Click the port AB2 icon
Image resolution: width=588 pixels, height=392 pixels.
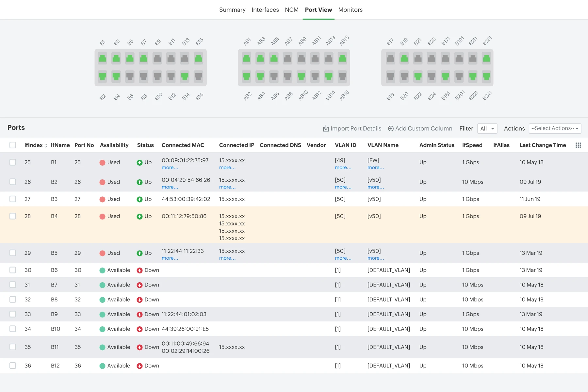tap(246, 76)
